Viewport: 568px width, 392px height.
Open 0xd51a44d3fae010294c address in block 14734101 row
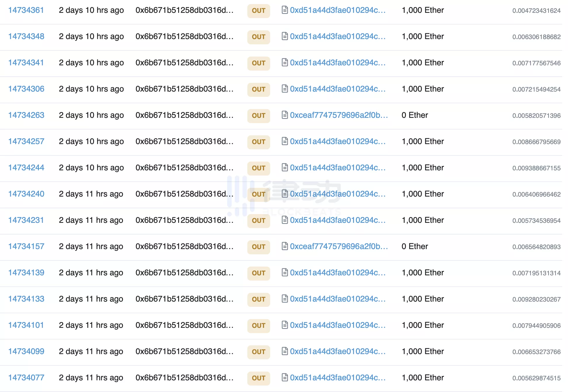[x=337, y=325]
